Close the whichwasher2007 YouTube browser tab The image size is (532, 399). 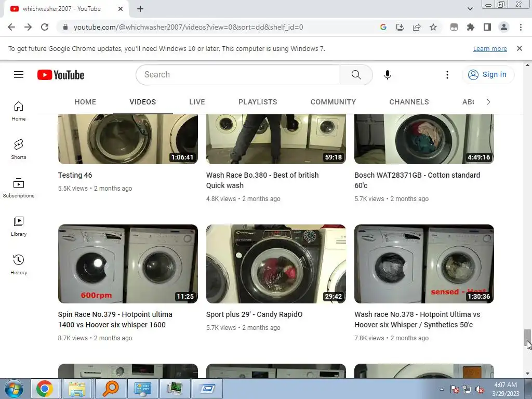(x=121, y=9)
